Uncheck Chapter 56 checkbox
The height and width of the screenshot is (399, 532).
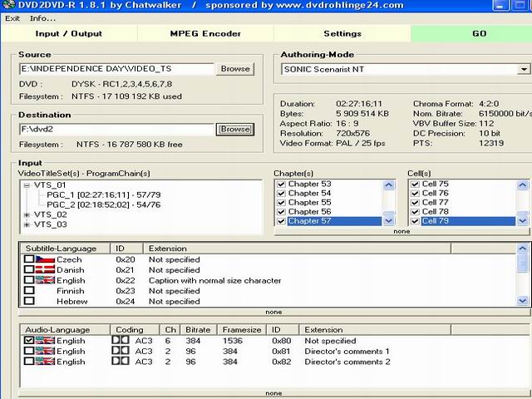(x=281, y=212)
